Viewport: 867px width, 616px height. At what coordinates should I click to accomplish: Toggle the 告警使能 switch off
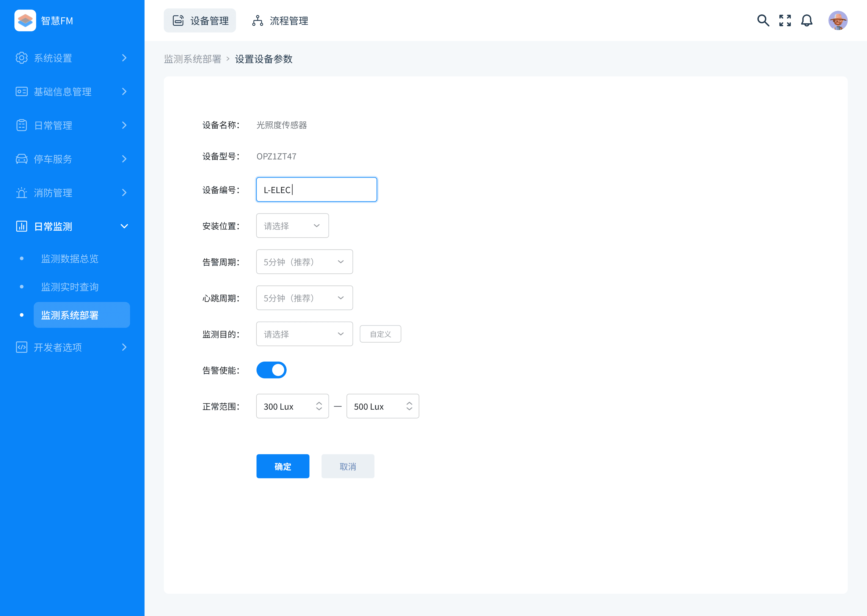tap(271, 370)
